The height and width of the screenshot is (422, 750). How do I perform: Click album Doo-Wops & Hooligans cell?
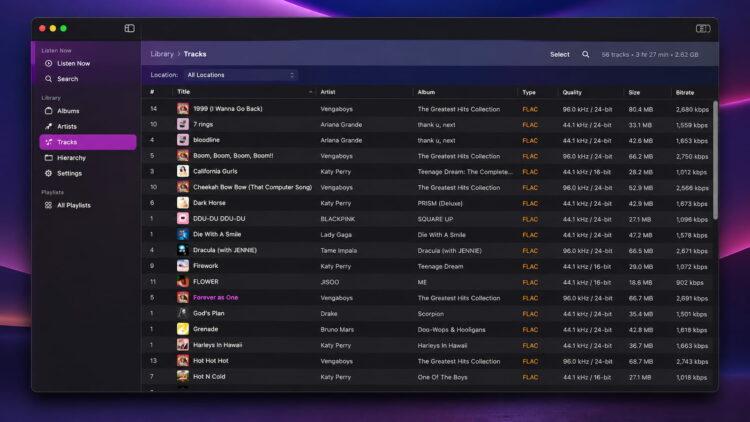[x=451, y=330]
